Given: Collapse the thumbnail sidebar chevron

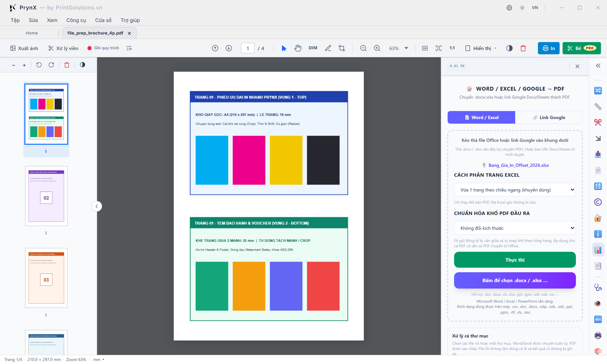Looking at the screenshot, I should [97, 206].
